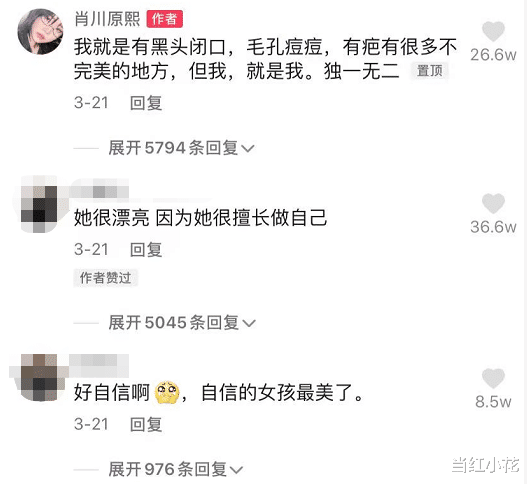Tap the heart on the 36.6w comment
Viewport: 527px width, 484px height.
coord(493,203)
